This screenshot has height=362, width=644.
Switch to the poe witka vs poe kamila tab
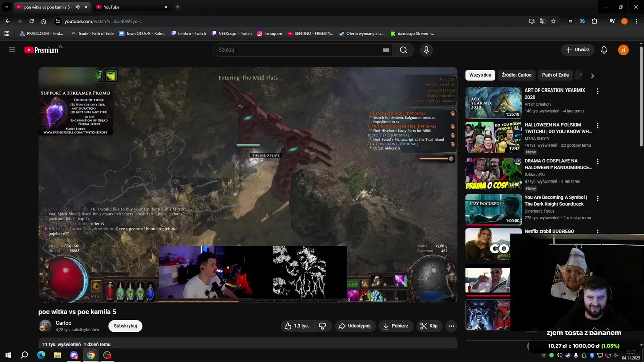click(x=51, y=7)
